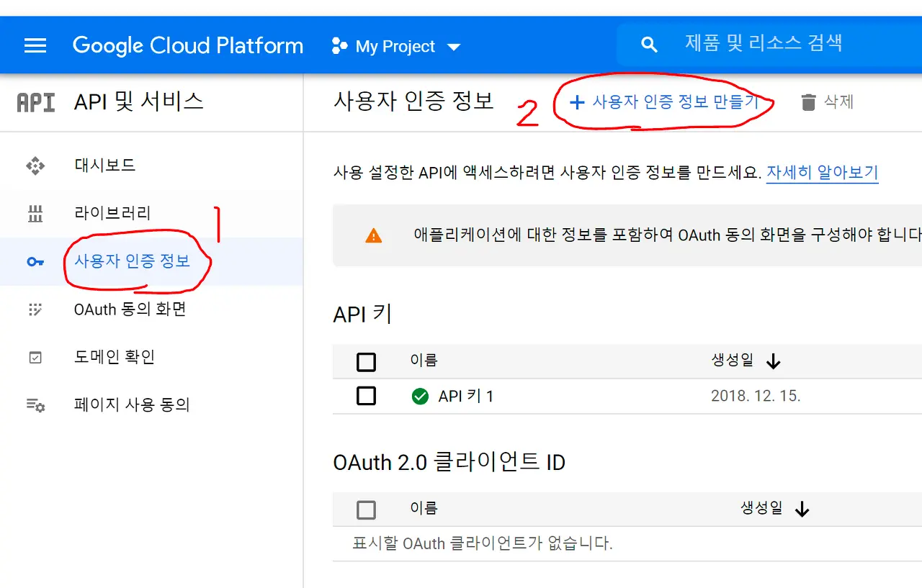Click the 생성일 header in API 키 table
922x588 pixels.
pyautogui.click(x=733, y=361)
